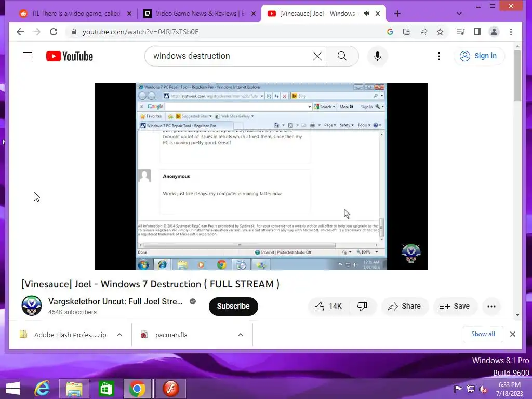The width and height of the screenshot is (532, 399).
Task: Expand options for pacman.fla download
Action: [x=241, y=335]
